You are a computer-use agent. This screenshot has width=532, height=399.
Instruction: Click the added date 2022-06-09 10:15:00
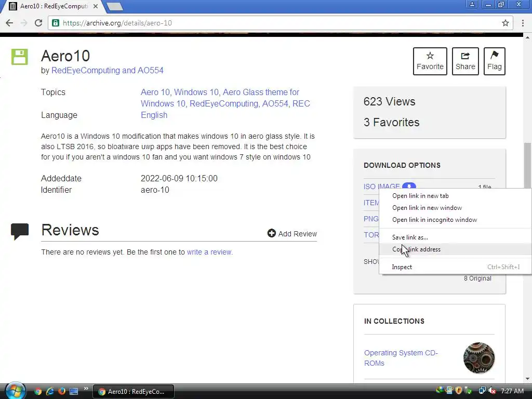coord(179,178)
